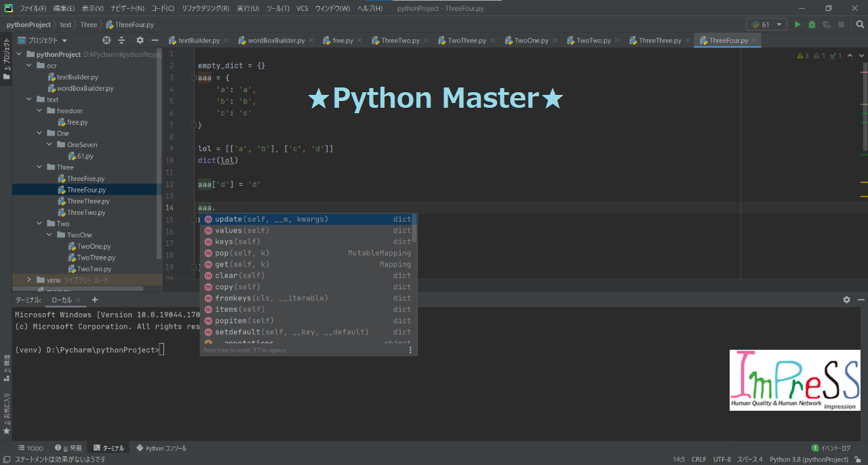
Task: Collapse the Two folder in the project tree
Action: click(x=39, y=223)
